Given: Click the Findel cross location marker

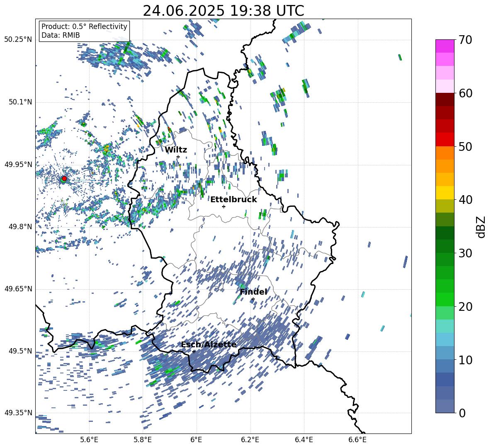Looking at the screenshot, I should [x=253, y=299].
